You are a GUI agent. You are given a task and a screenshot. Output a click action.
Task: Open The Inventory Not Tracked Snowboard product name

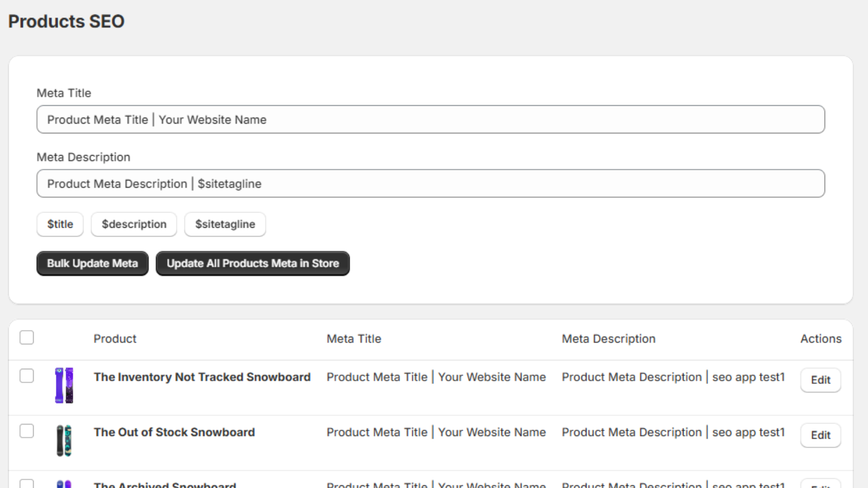coord(202,377)
